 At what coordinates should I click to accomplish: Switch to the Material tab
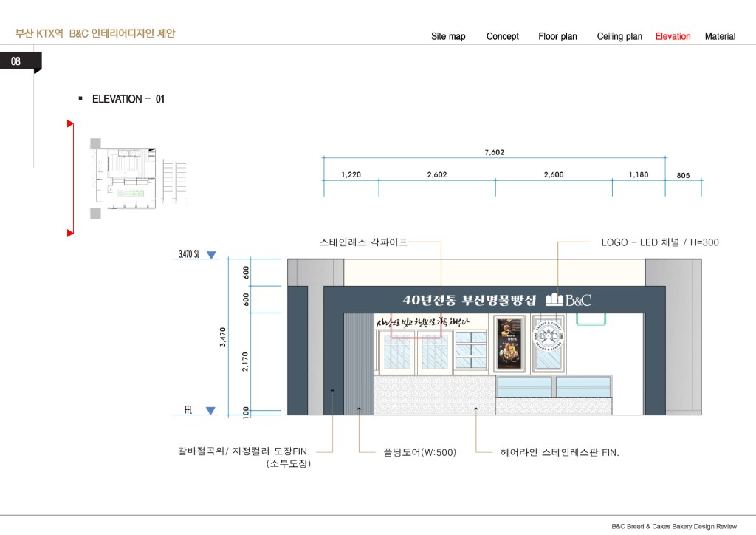720,36
